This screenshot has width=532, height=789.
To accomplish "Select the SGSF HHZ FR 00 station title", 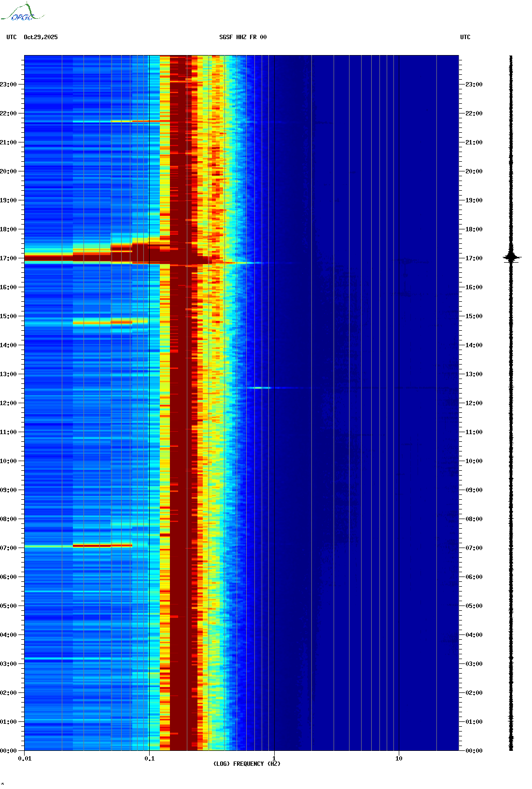I will [x=243, y=37].
